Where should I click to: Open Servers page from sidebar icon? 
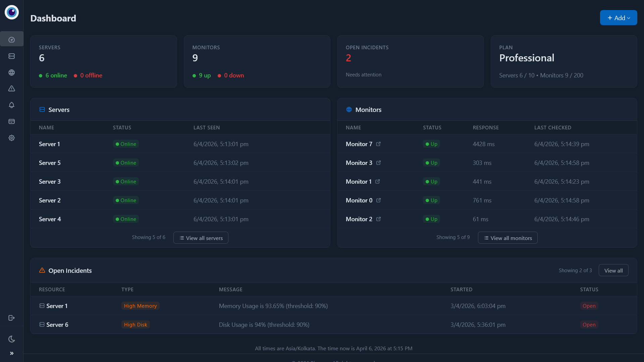coord(11,56)
